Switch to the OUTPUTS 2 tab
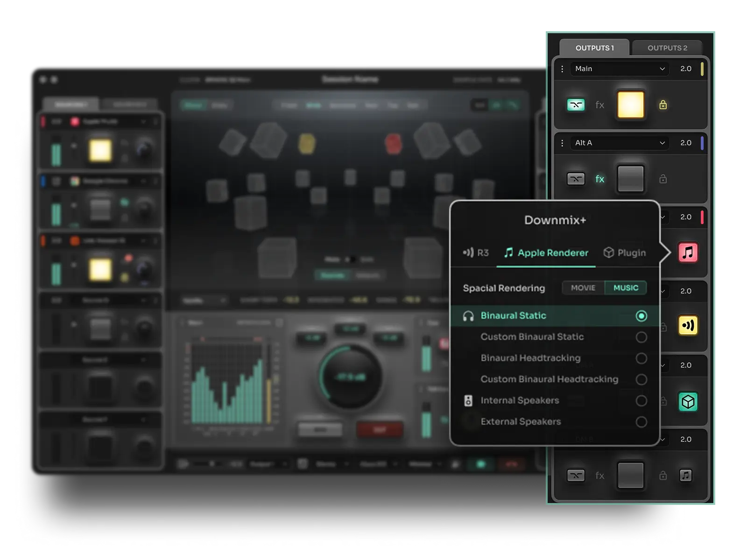This screenshot has height=560, width=747. tap(668, 47)
